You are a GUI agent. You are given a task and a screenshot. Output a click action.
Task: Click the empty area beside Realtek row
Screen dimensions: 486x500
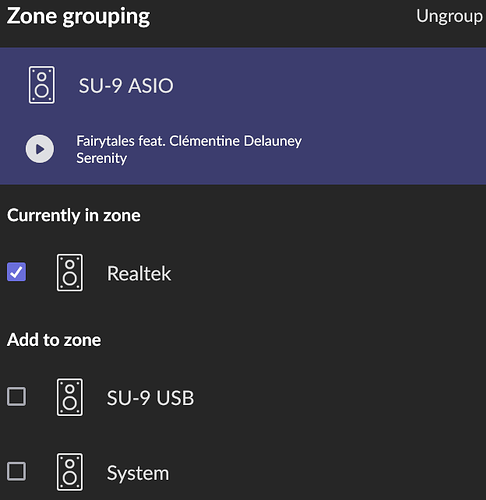pyautogui.click(x=327, y=273)
